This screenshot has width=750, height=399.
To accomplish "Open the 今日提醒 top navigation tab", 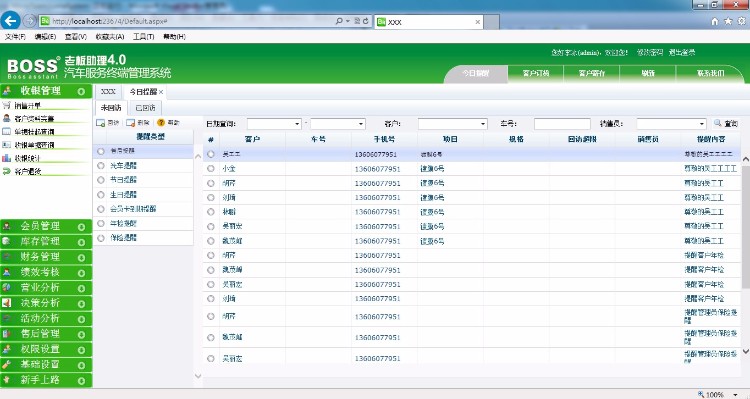I will point(475,73).
